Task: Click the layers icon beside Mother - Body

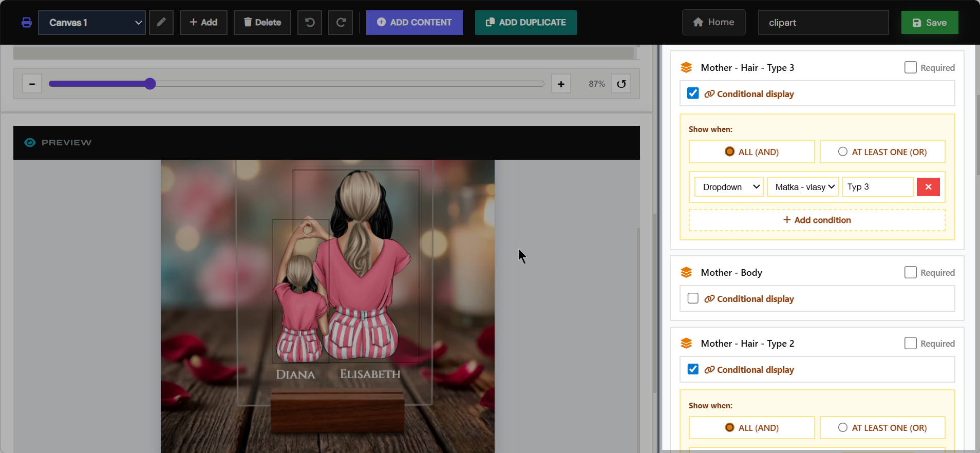Action: coord(686,272)
